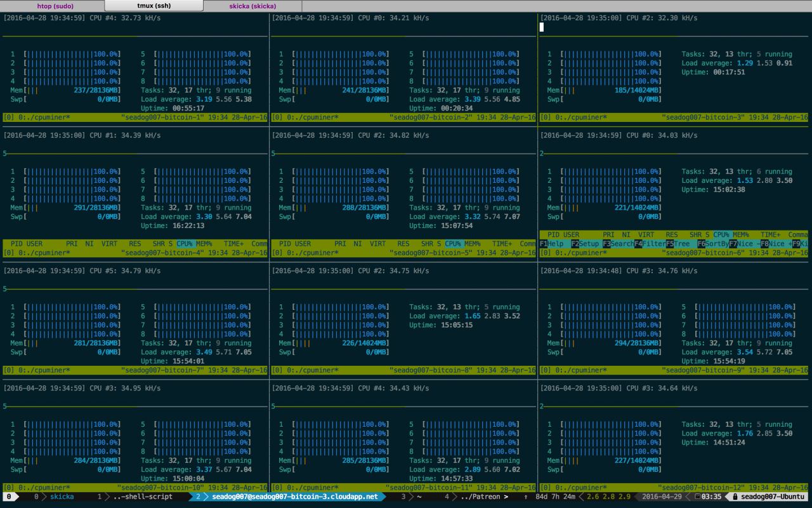Select the tmux (ssh) terminal tab
Image resolution: width=812 pixels, height=508 pixels.
pyautogui.click(x=154, y=6)
